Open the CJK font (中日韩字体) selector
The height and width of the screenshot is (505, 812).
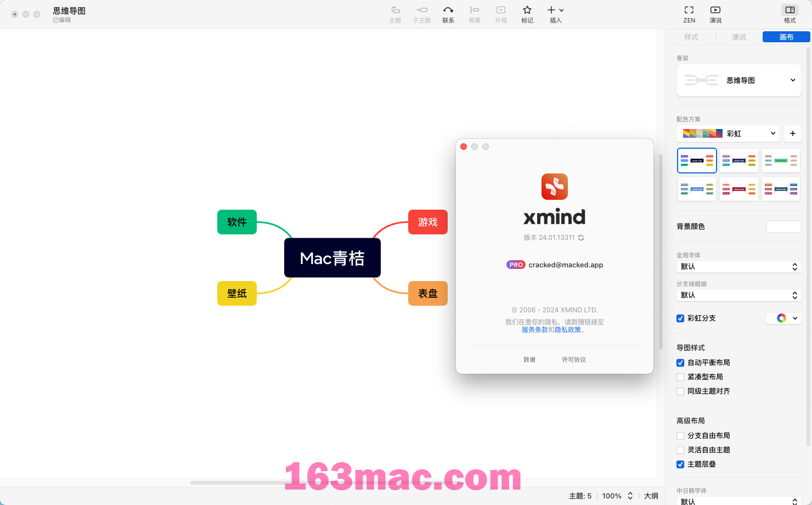(x=739, y=501)
